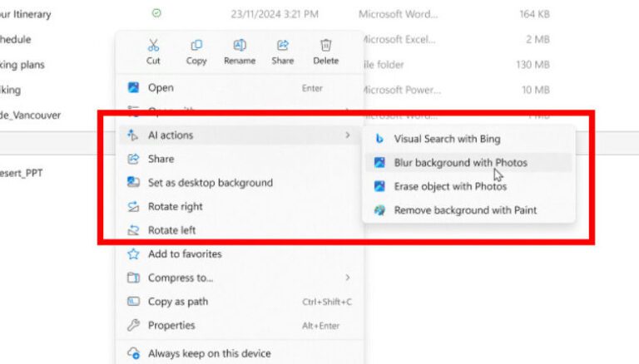This screenshot has height=364, width=639.
Task: Select the 'king plans' folder row
Action: (22, 65)
